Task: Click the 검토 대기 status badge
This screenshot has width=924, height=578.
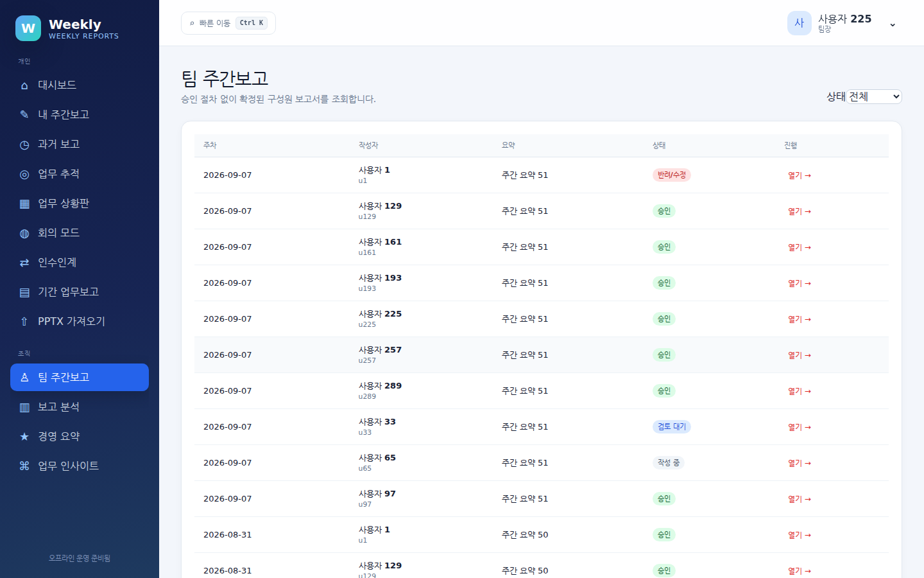Action: click(671, 426)
